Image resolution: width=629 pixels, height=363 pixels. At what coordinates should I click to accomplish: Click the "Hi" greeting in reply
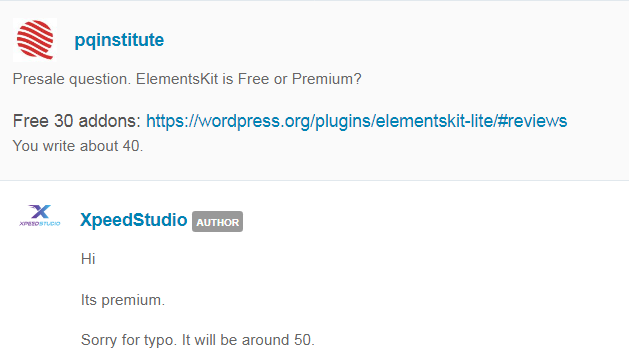(88, 259)
